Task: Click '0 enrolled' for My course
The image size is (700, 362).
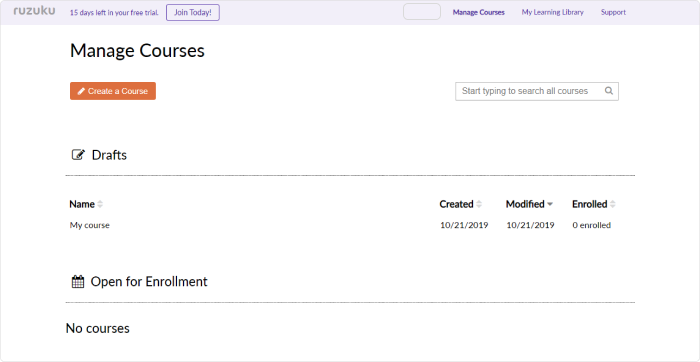Action: pos(592,225)
